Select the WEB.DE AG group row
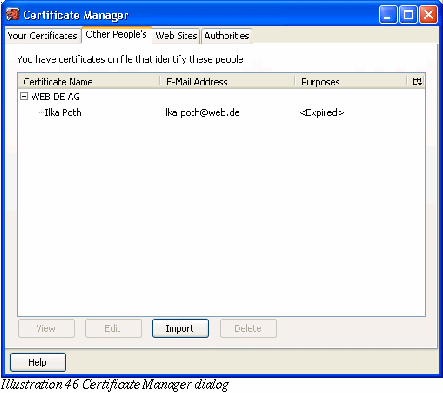The height and width of the screenshot is (393, 443). coord(221,97)
